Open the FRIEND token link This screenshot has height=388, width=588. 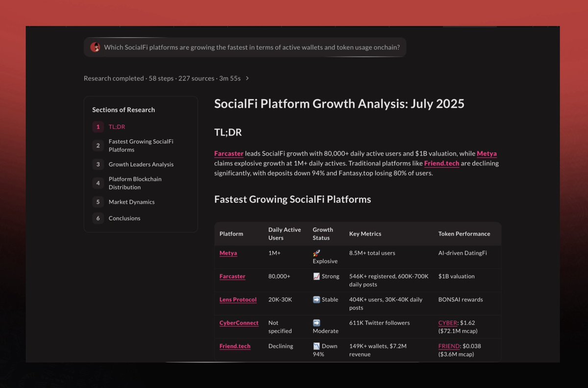point(449,346)
